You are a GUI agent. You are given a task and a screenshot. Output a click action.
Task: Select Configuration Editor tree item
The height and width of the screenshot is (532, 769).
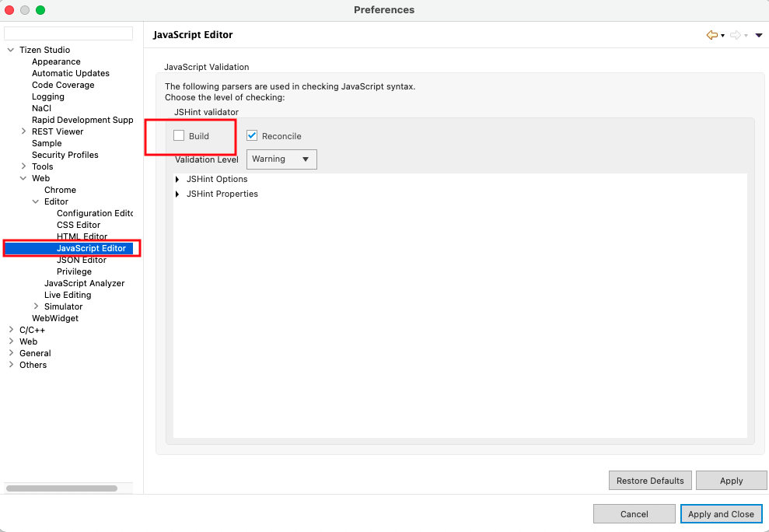click(95, 213)
